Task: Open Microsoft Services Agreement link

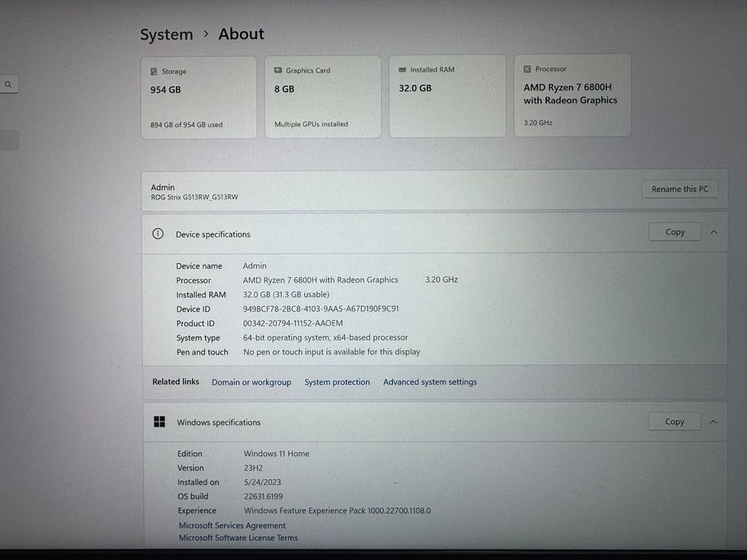Action: pos(232,526)
